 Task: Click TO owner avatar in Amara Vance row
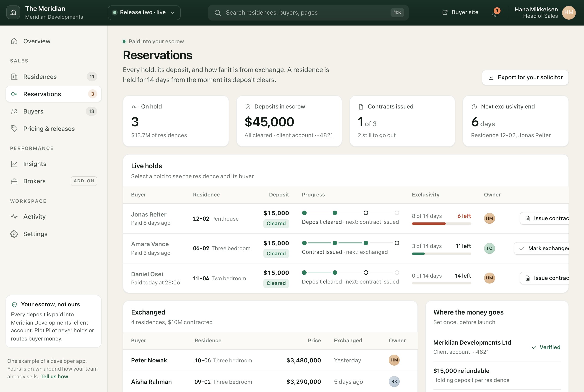pyautogui.click(x=489, y=248)
